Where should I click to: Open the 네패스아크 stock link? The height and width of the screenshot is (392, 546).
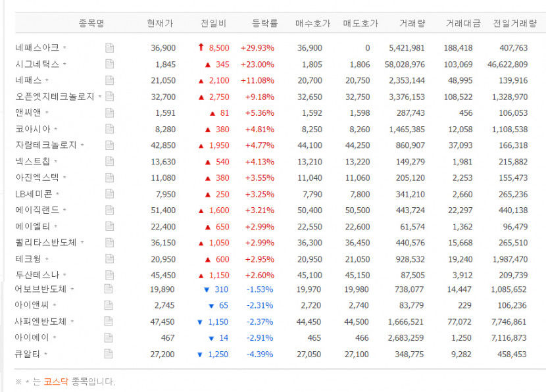pos(37,47)
